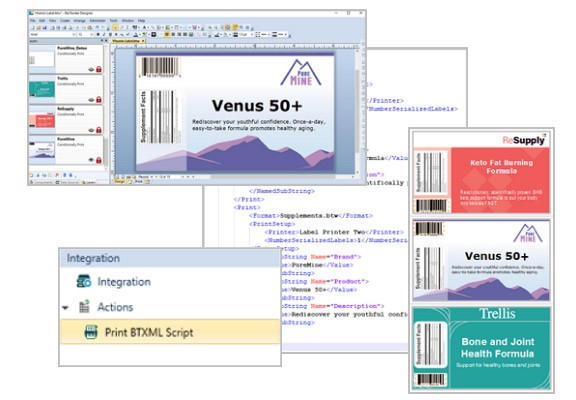Click the Zoom Out magnifier icon
Screen dimensions: 576x400
click(216, 28)
